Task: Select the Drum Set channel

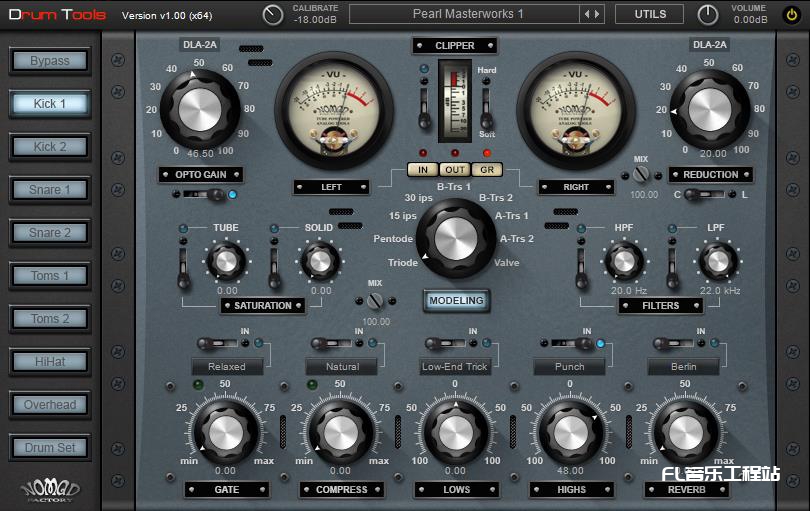Action: tap(50, 447)
